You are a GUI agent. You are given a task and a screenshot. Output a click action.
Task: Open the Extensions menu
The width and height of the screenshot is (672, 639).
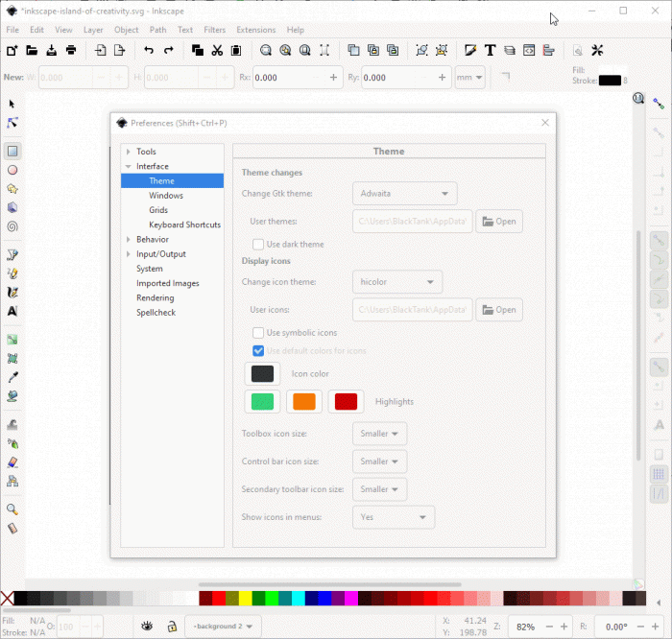tap(255, 30)
